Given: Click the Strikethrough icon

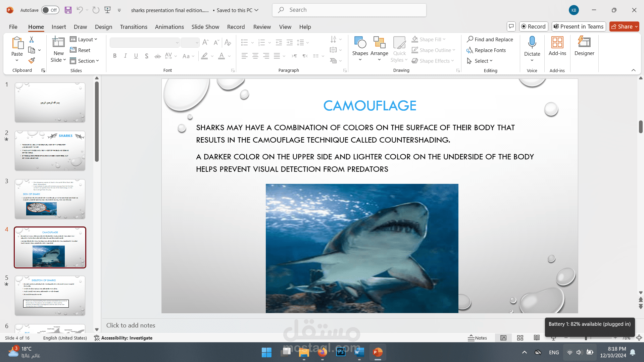Looking at the screenshot, I should click(158, 56).
